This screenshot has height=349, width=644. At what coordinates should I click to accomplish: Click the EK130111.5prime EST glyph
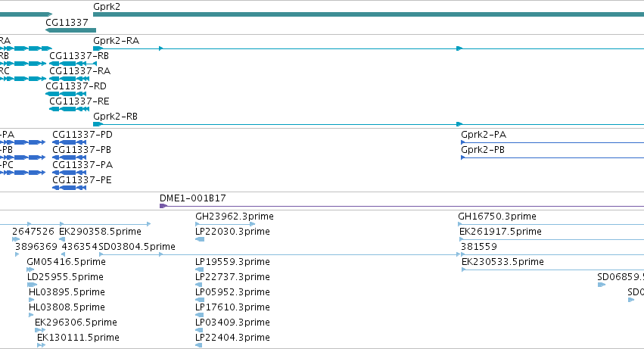tap(41, 345)
